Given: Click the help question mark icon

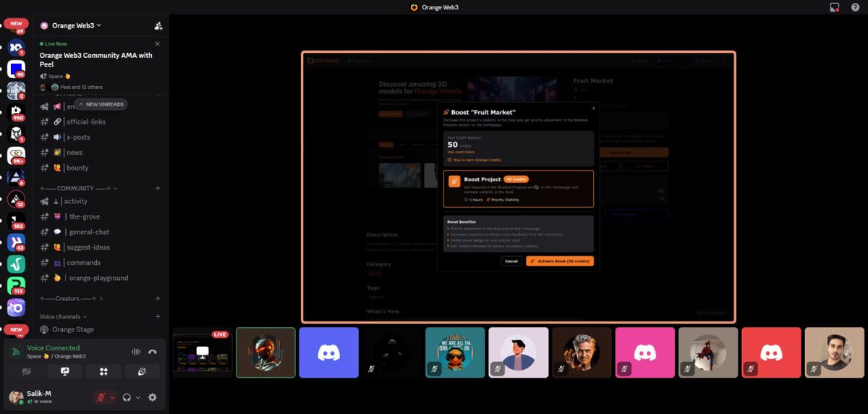Looking at the screenshot, I should tap(855, 7).
